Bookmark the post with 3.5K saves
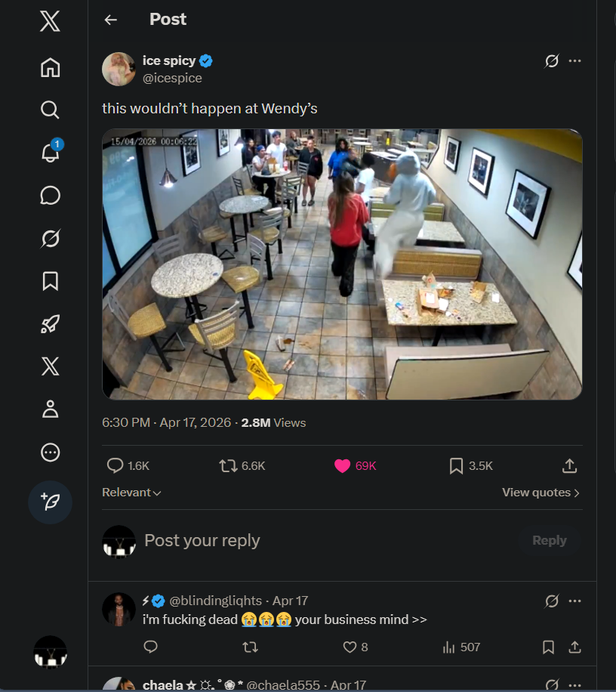The width and height of the screenshot is (616, 692). pos(456,466)
